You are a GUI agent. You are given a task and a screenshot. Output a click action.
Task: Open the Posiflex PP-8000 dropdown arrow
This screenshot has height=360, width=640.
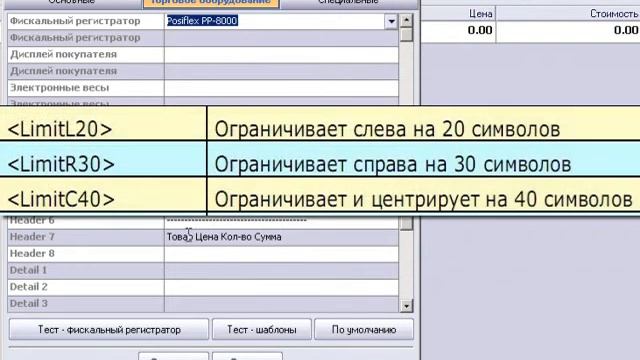pyautogui.click(x=391, y=21)
